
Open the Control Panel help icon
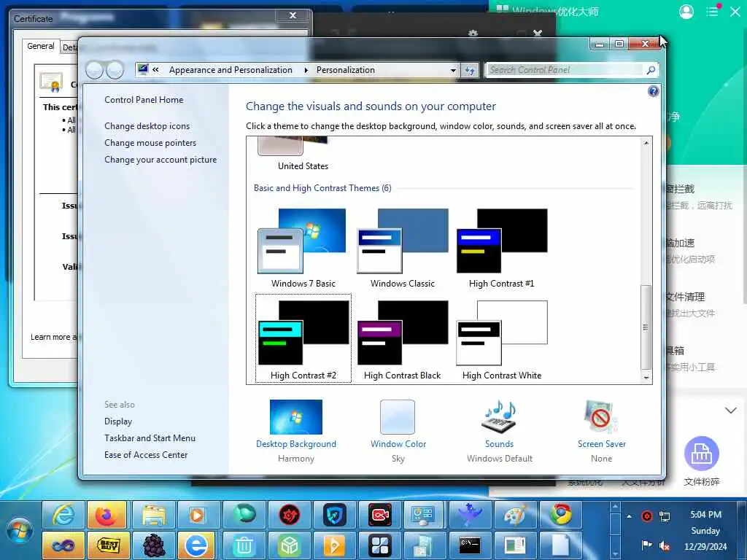pos(653,91)
